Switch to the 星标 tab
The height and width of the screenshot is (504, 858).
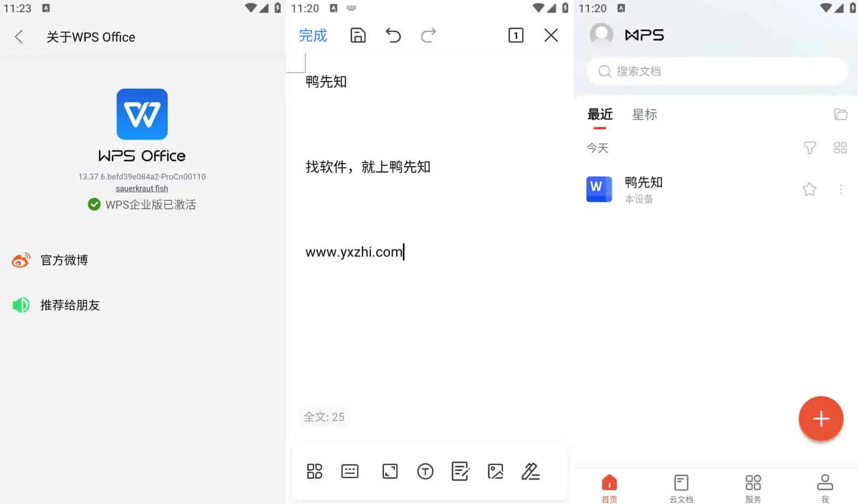[644, 115]
